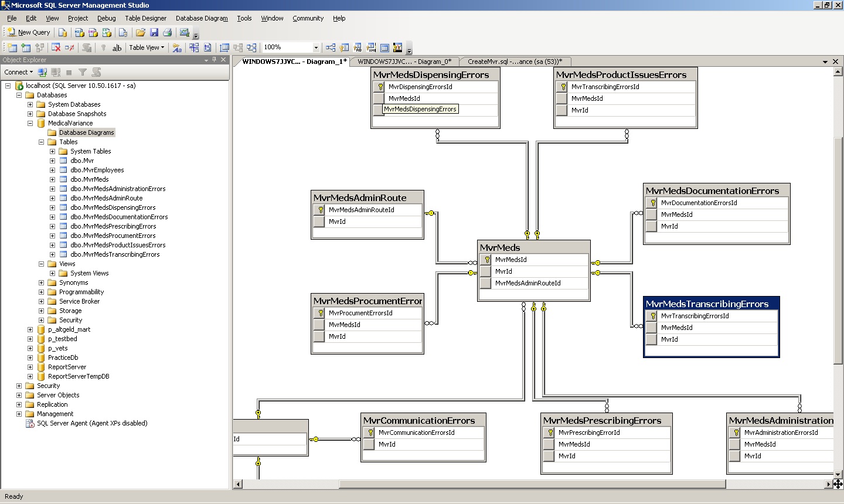This screenshot has height=504, width=844.
Task: Open the Table View dropdown
Action: (147, 47)
